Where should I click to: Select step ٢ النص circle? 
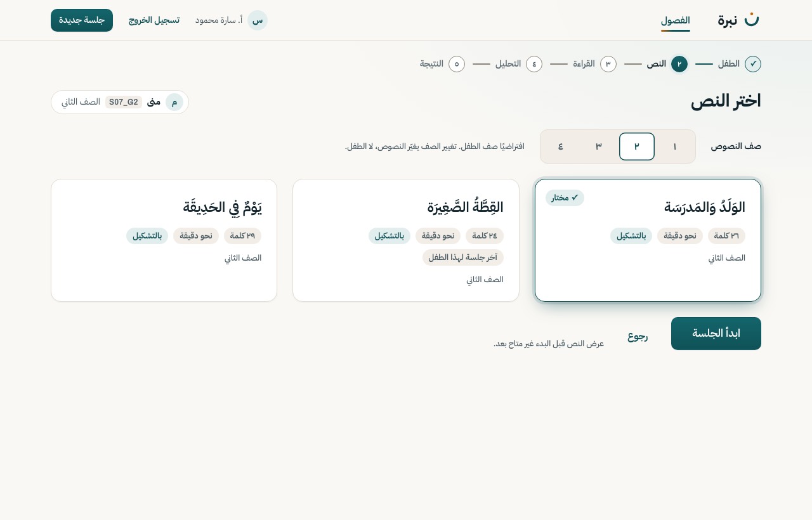tap(679, 64)
